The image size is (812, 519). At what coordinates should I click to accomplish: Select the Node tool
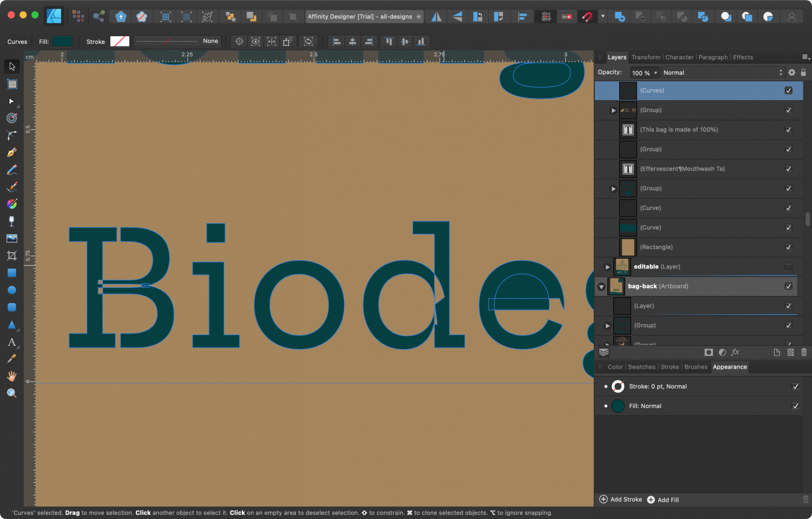click(11, 101)
